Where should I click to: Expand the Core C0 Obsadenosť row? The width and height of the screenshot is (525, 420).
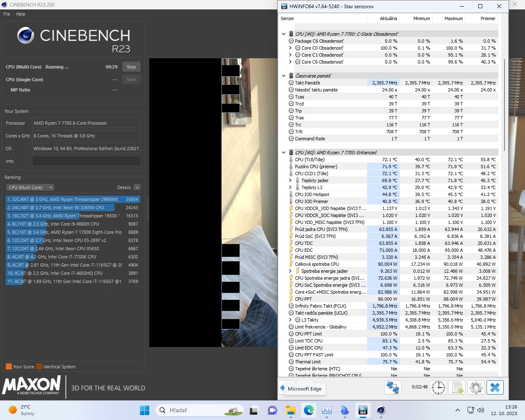pyautogui.click(x=290, y=48)
